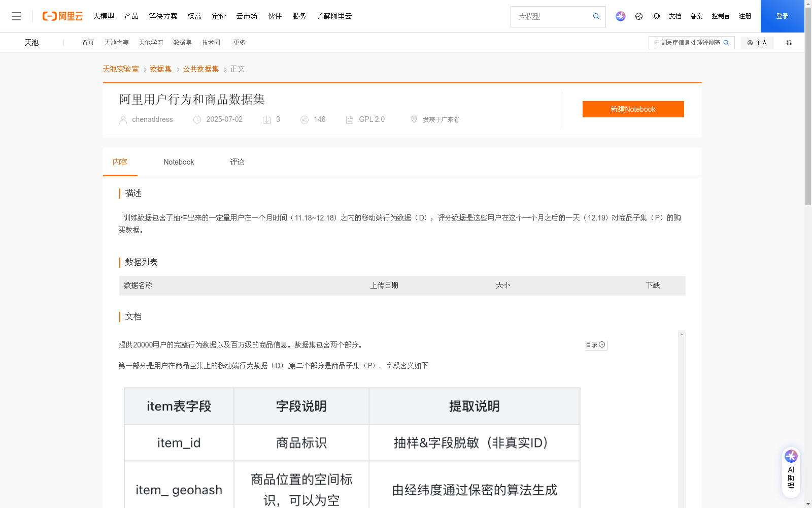Open 天池大赛 in the nav

coord(116,43)
